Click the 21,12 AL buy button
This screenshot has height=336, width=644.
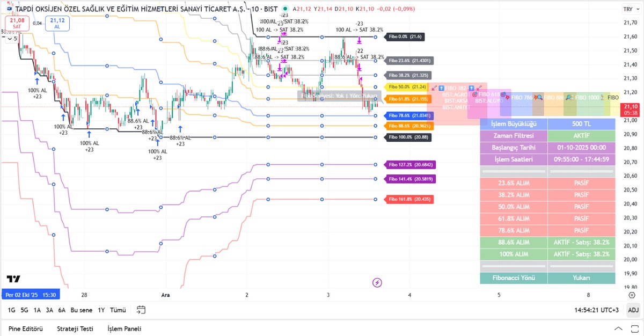click(x=56, y=23)
